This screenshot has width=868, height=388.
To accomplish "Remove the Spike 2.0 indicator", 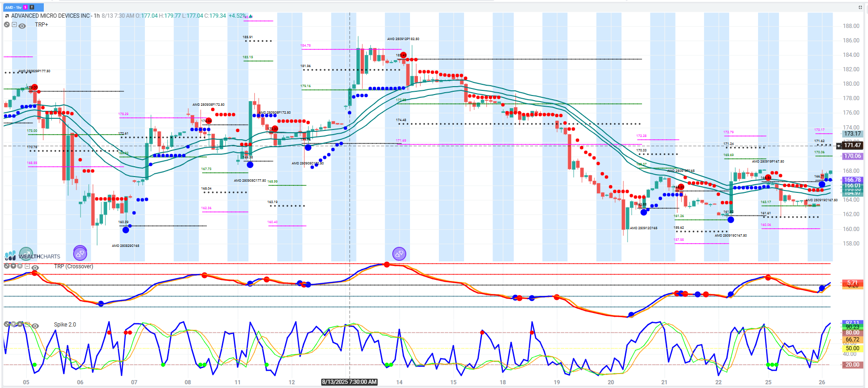I will (7, 324).
